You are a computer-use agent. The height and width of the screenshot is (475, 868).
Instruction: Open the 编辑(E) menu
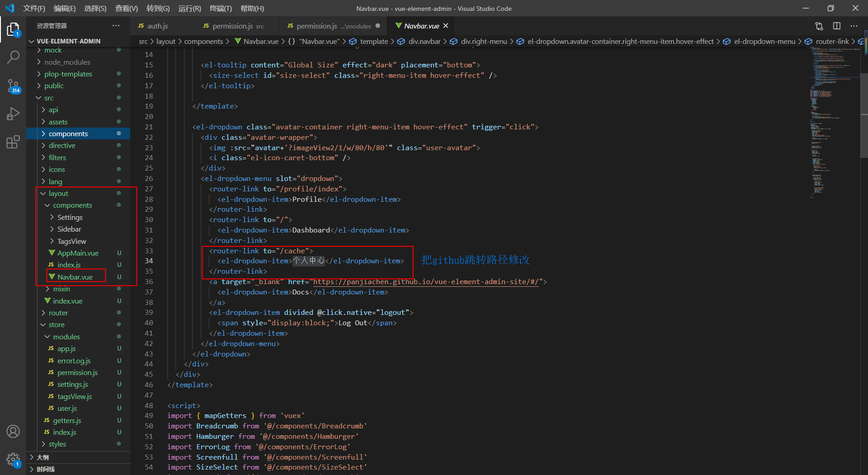65,8
